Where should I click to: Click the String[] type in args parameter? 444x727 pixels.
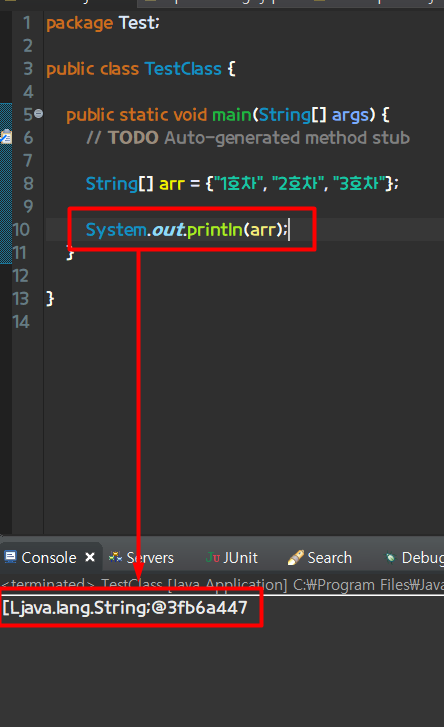click(292, 115)
